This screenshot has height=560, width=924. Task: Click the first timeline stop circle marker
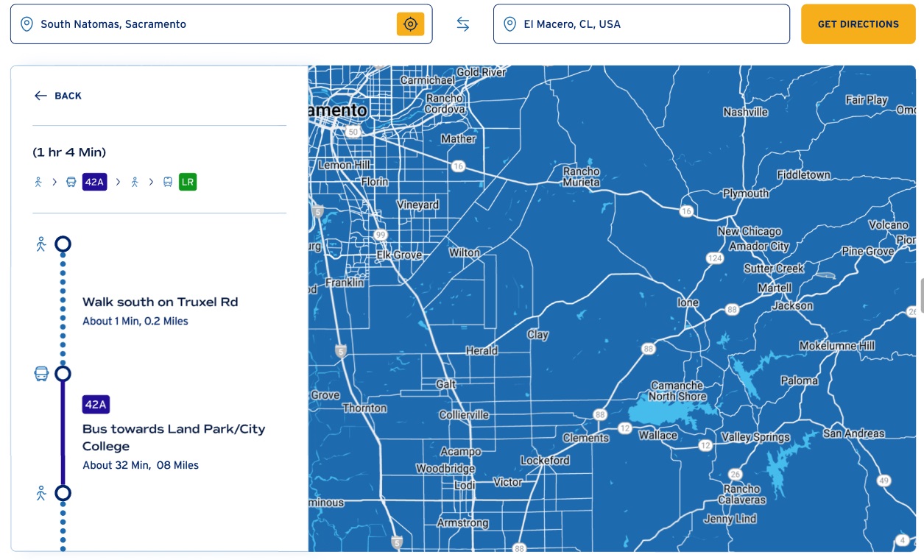pyautogui.click(x=63, y=244)
